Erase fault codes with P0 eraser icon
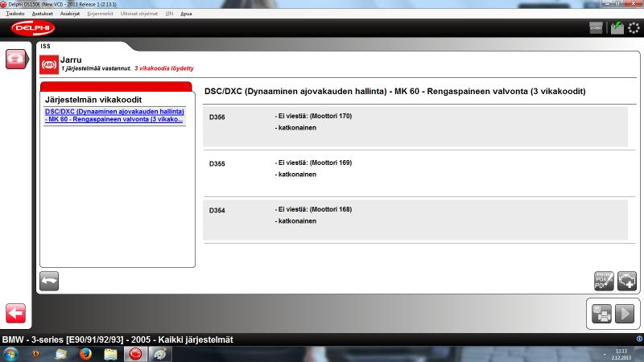The height and width of the screenshot is (362, 644). coord(604,281)
